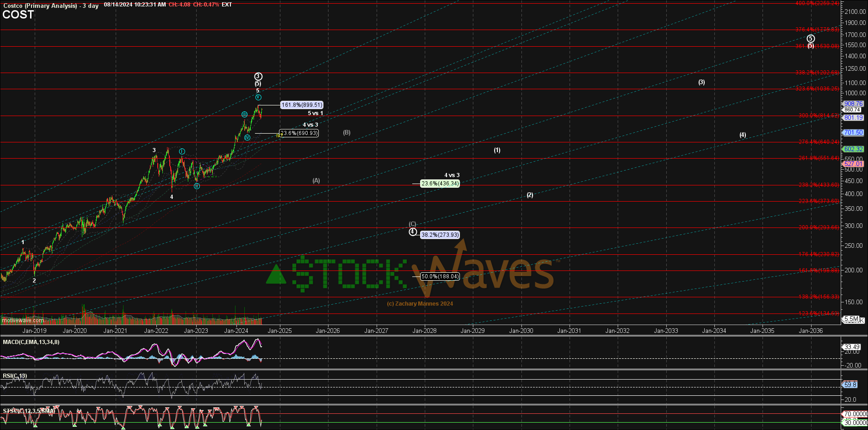The image size is (868, 430).
Task: Click the '4 vs 3' label above 23.6%(436.34)
Action: [x=452, y=175]
